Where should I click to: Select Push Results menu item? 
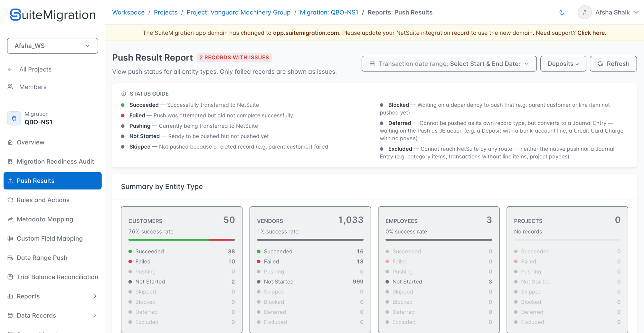(52, 181)
